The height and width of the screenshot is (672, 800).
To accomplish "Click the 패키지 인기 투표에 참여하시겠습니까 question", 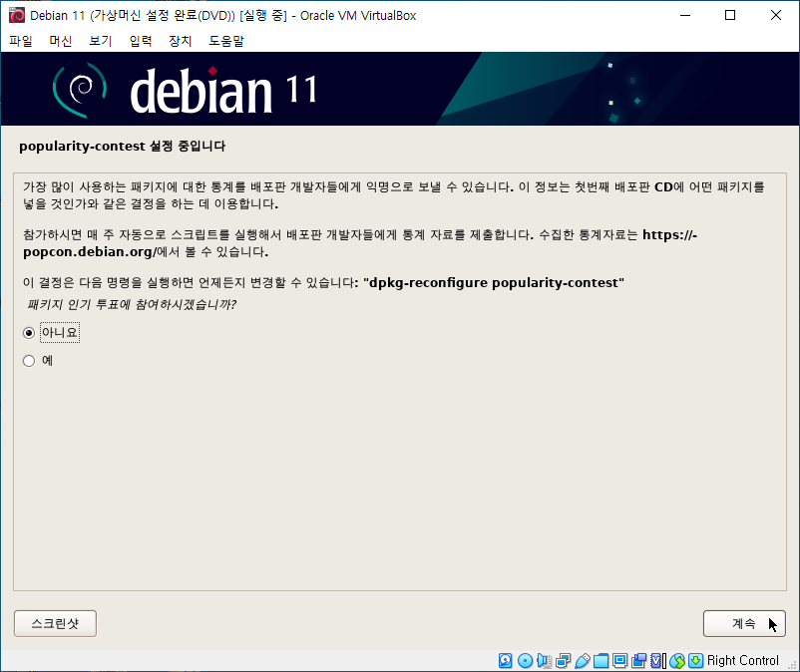I will [x=132, y=305].
